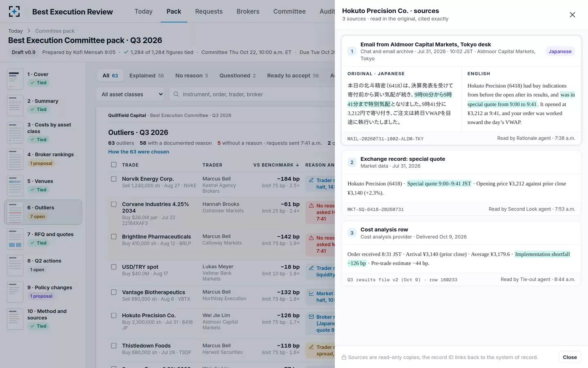The width and height of the screenshot is (588, 368).
Task: Switch to the Today tab
Action: 143,11
